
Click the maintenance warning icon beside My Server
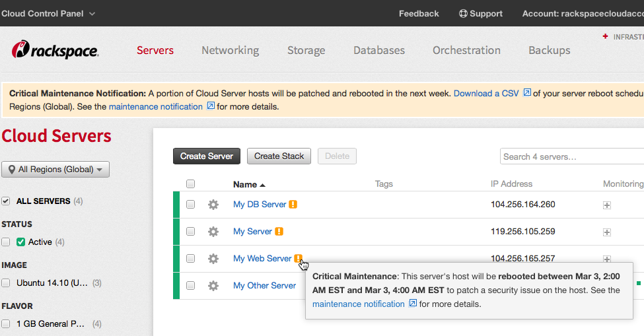pos(279,232)
